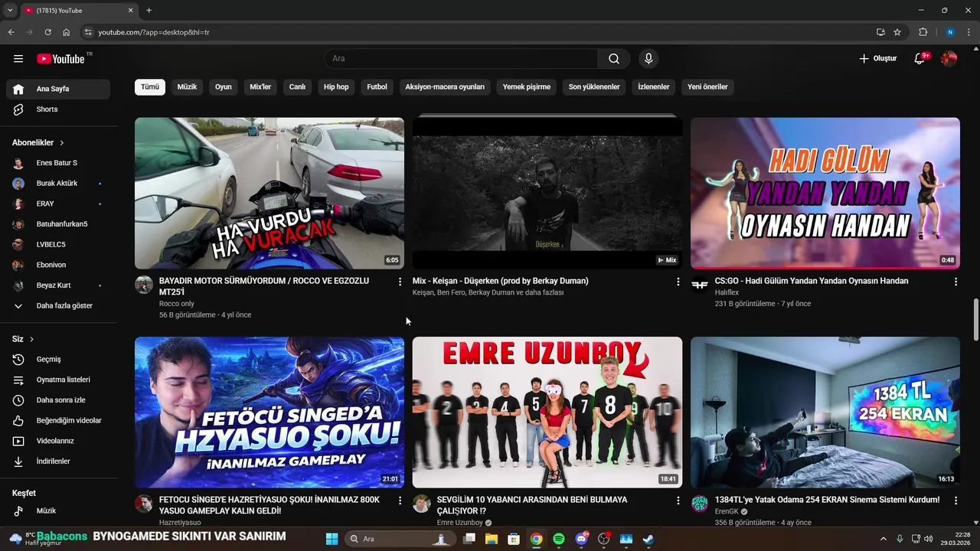Viewport: 980px width, 551px height.
Task: Open the HA VURDU HA VURACAK thumbnail
Action: pos(269,193)
